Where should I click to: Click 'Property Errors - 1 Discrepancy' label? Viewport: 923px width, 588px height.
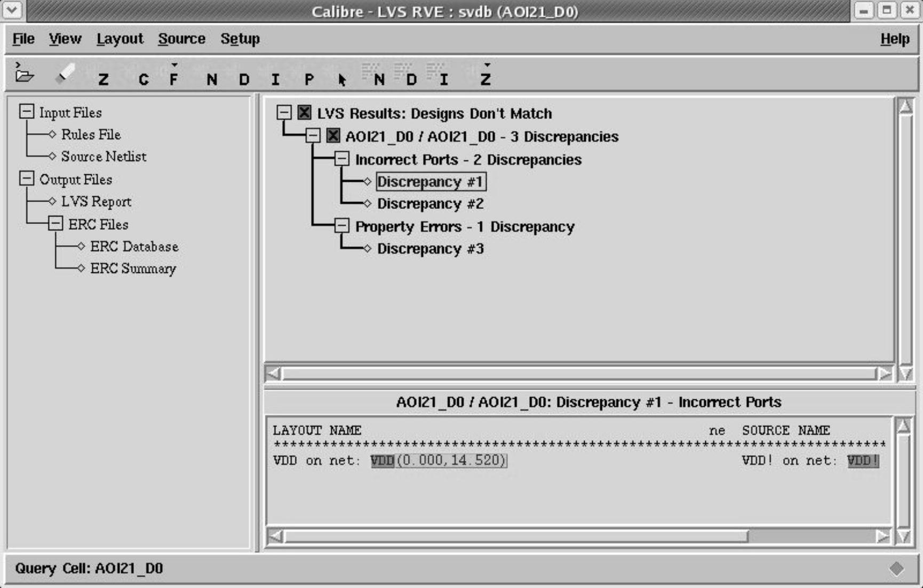coord(465,227)
